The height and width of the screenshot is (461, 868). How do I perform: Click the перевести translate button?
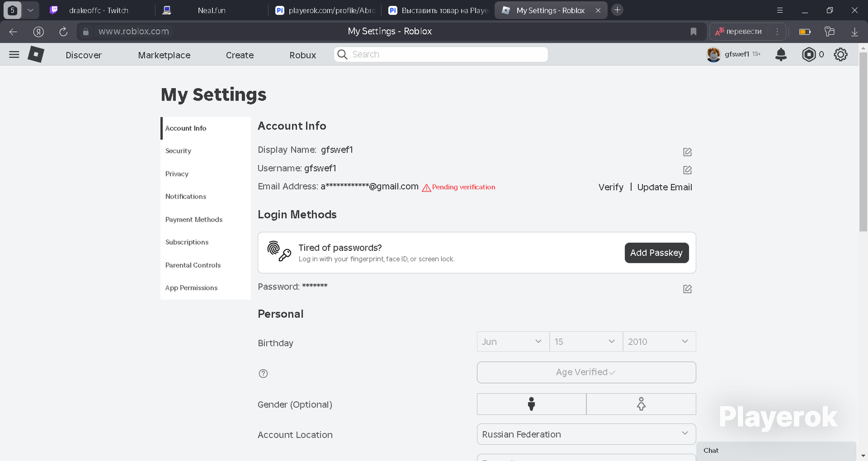[738, 31]
